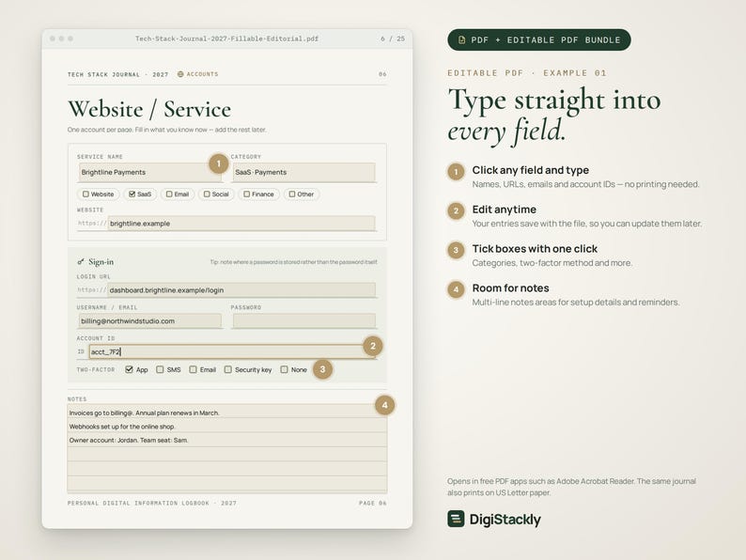Click the Category field showing SaaS · Payments

[x=304, y=172]
